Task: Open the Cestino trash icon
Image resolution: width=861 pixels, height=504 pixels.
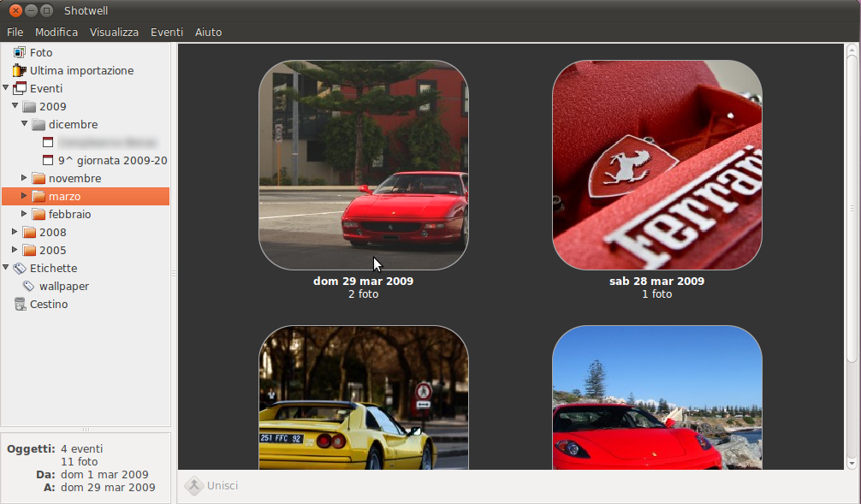Action: point(20,304)
